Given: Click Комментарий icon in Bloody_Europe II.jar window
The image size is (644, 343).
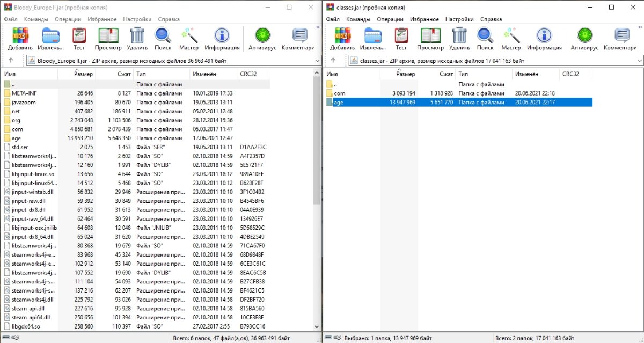Looking at the screenshot, I should click(300, 35).
